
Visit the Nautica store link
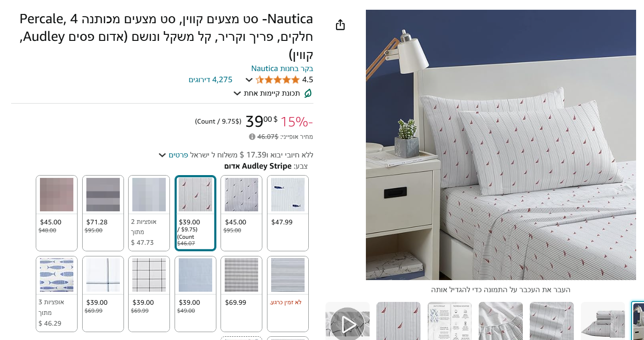point(282,68)
